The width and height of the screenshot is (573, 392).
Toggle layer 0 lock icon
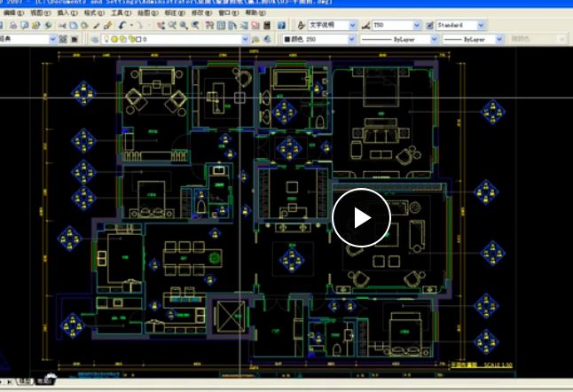[132, 39]
